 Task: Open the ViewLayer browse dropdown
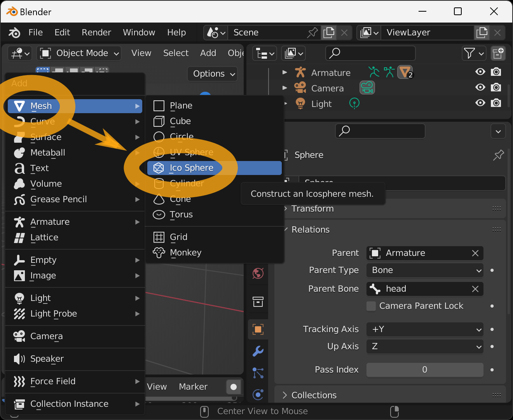pyautogui.click(x=369, y=33)
